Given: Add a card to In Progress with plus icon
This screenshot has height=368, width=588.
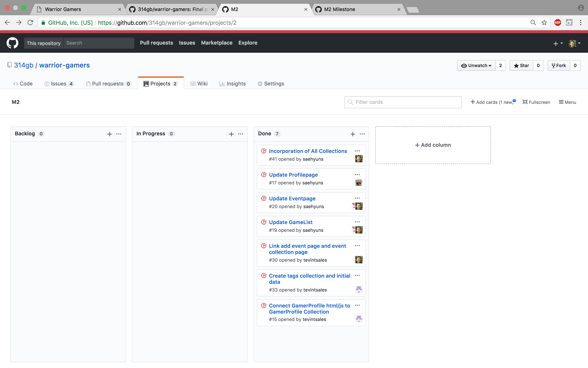Looking at the screenshot, I should point(231,134).
